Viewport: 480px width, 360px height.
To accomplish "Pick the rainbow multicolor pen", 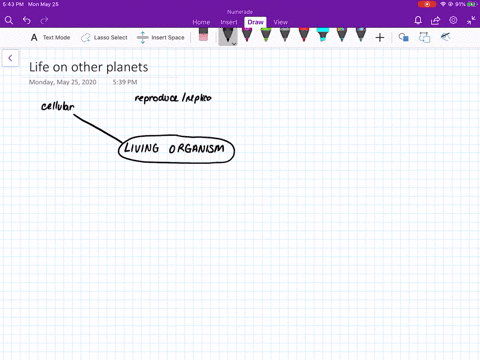I will coord(342,35).
